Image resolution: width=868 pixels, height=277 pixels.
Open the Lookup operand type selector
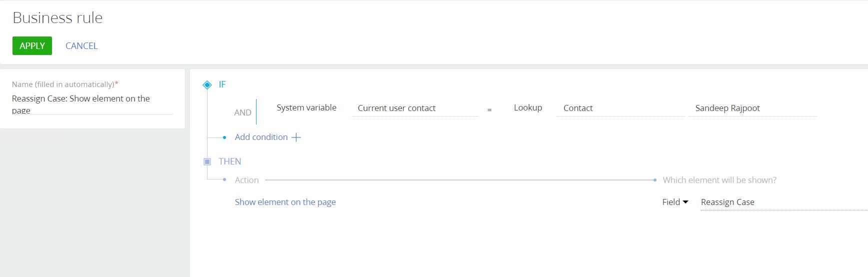point(527,107)
